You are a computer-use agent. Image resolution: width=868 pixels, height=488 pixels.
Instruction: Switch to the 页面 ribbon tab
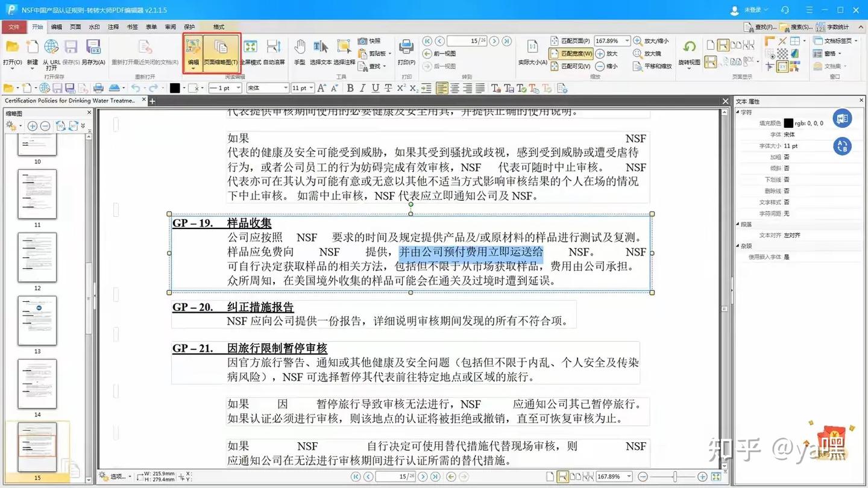[75, 27]
